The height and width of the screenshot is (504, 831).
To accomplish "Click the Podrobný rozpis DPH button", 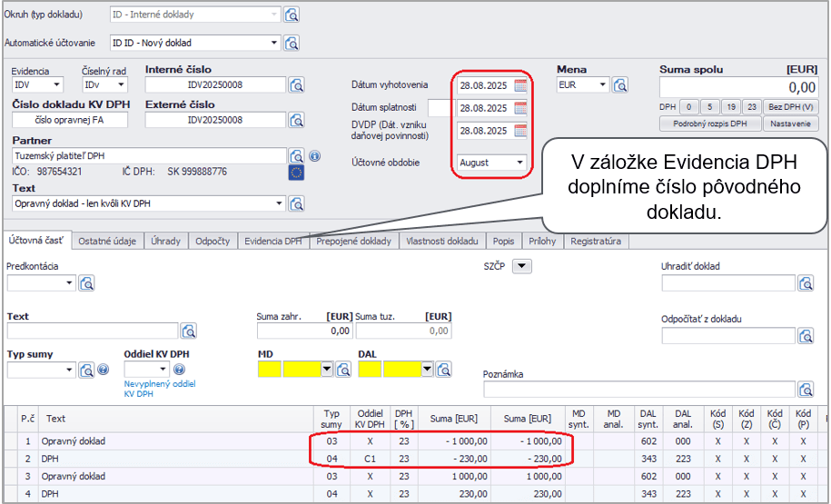I will click(x=709, y=124).
